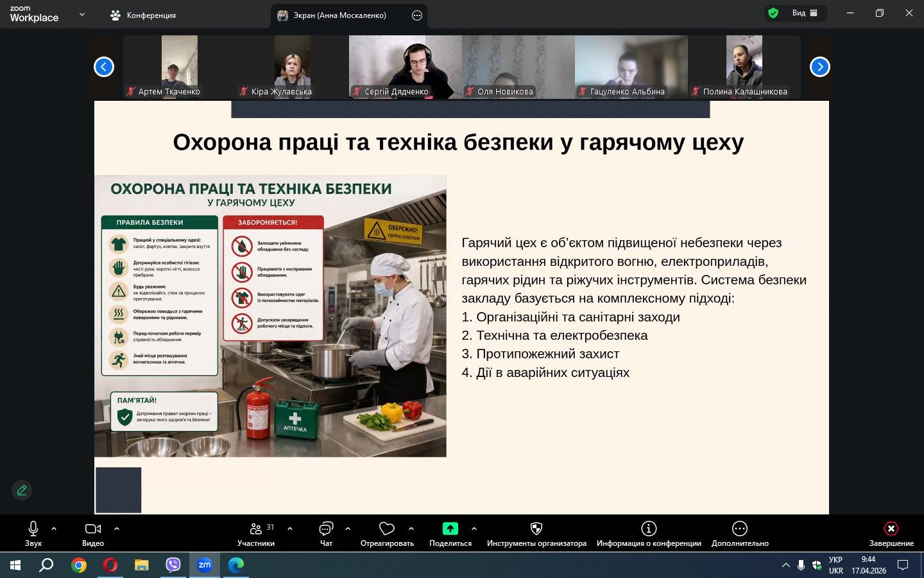
Task: Select the Экран (Анна Москаленко) tab
Action: click(x=340, y=15)
